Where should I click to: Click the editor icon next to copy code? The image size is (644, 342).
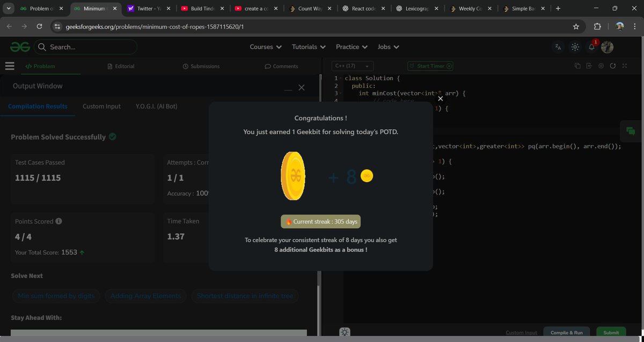589,66
